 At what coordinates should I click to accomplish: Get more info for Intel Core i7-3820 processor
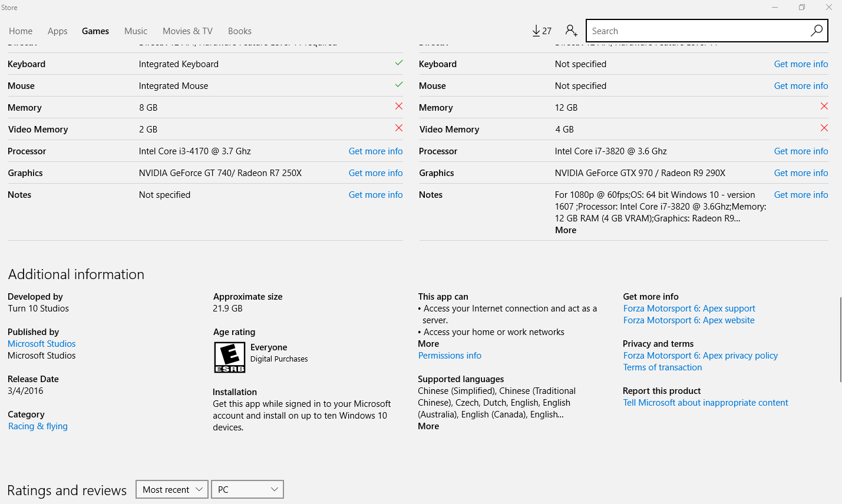click(x=801, y=151)
